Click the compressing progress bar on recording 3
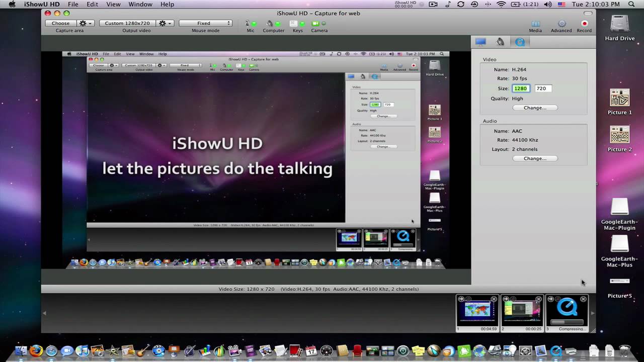644x362 pixels. click(x=567, y=322)
